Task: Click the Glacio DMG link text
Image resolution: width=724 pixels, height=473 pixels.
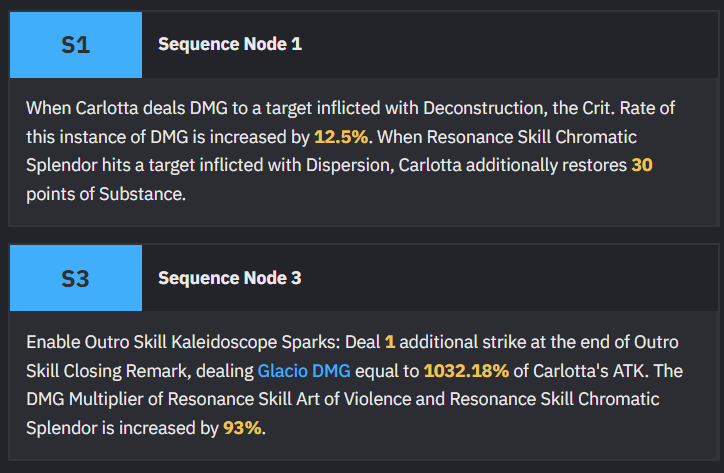Action: point(304,371)
